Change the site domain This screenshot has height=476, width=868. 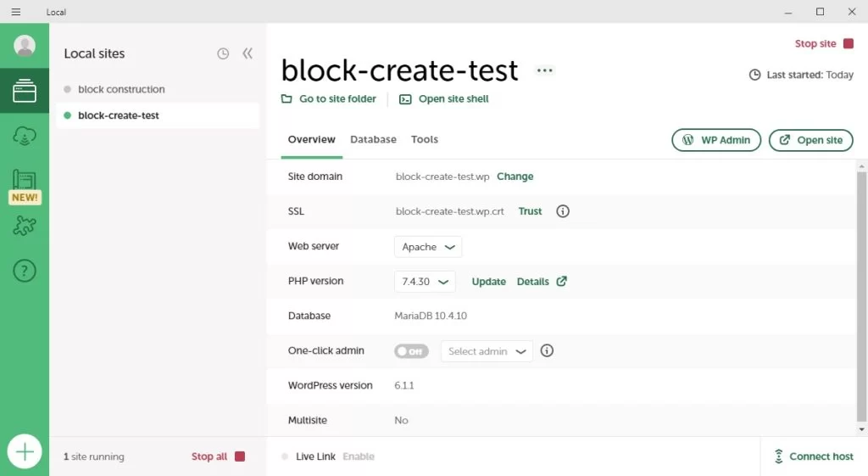515,176
